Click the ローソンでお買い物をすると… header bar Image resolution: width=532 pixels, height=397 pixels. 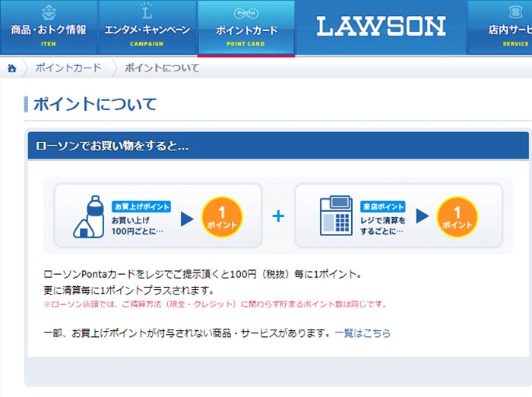278,146
